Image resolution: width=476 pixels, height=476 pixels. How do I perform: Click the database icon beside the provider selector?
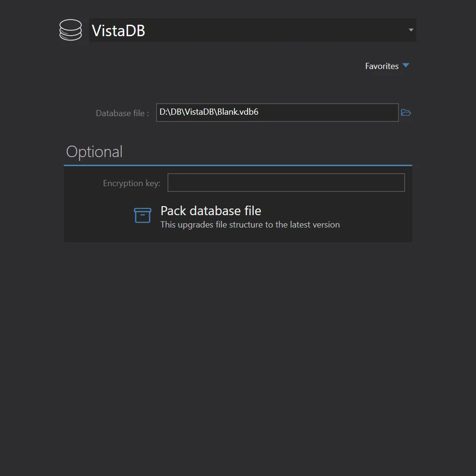70,30
